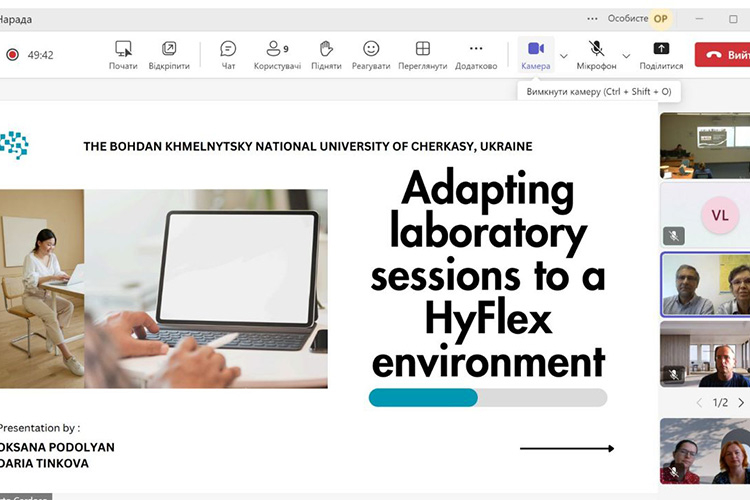Open Додатково more actions menu

[x=475, y=49]
